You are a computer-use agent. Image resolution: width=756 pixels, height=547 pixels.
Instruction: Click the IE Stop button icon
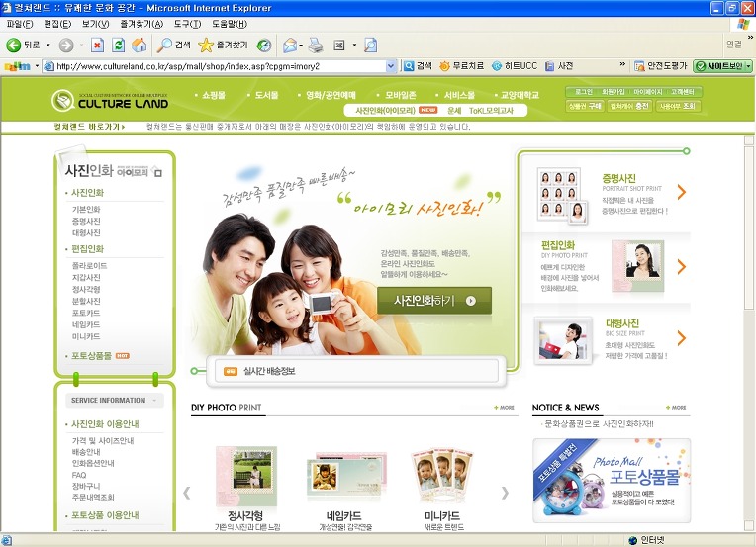tap(97, 46)
